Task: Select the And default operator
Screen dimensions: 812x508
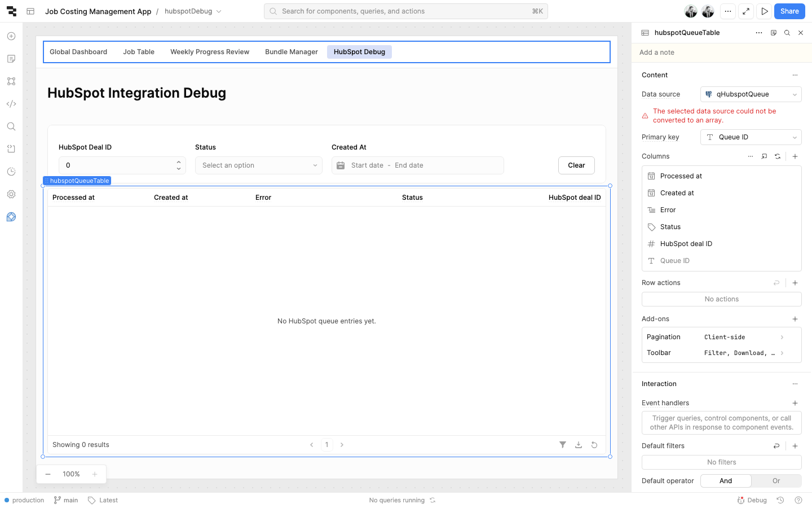Action: (725, 481)
